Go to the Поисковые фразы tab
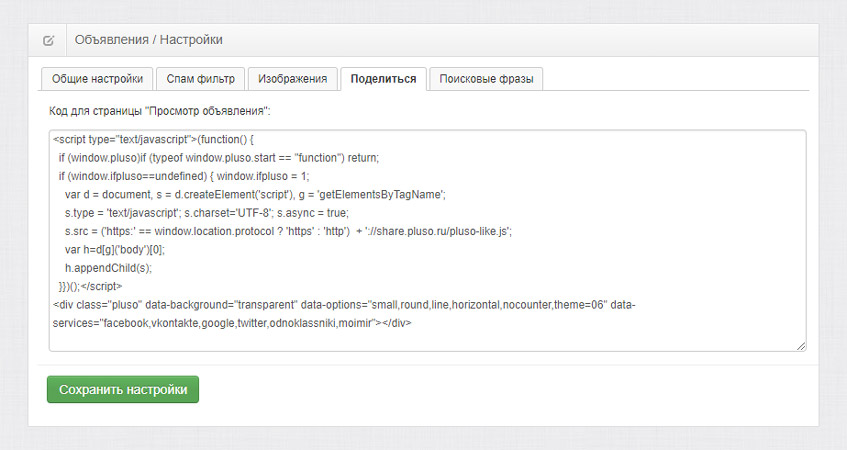Viewport: 847px width, 450px height. pos(486,79)
